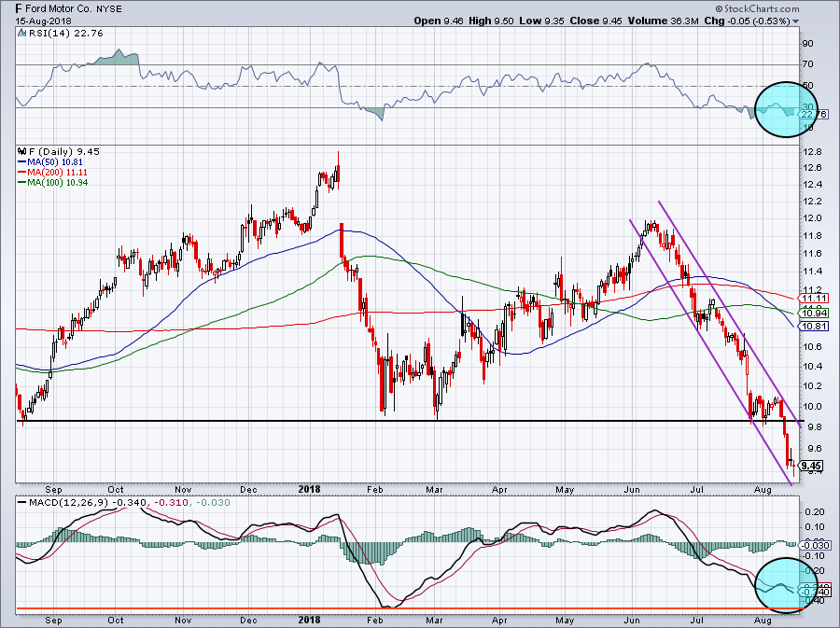Click the Jun label under the price chart
This screenshot has width=840, height=628.
click(x=632, y=489)
